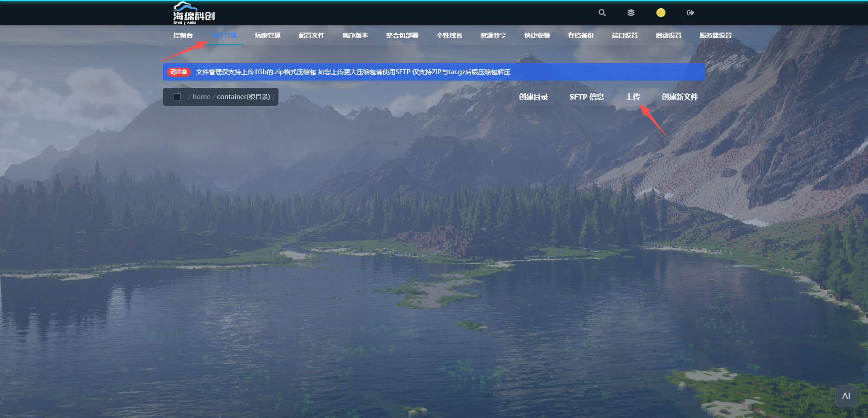Open the stacked layers icon in header

(631, 13)
